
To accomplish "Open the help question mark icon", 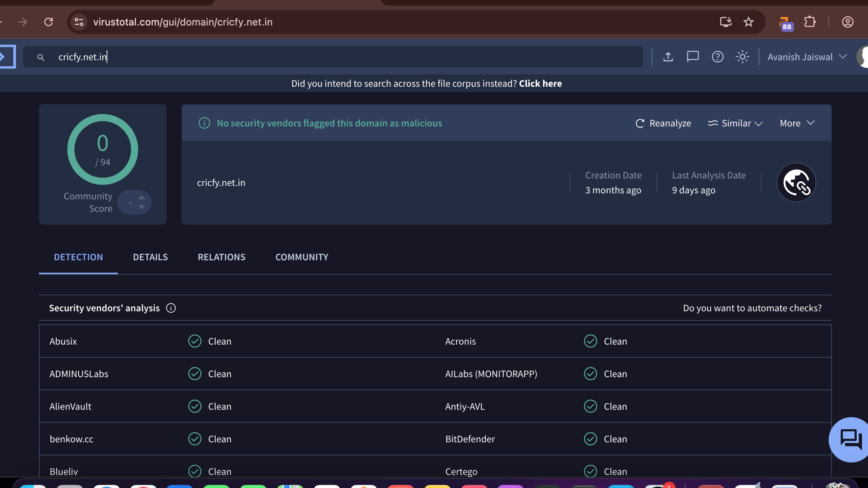I will click(x=717, y=57).
